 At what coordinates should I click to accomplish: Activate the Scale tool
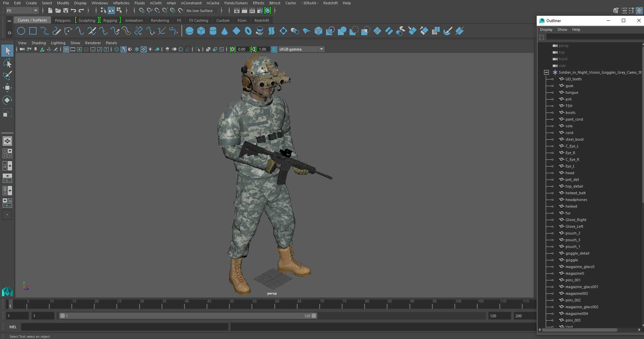tap(7, 113)
